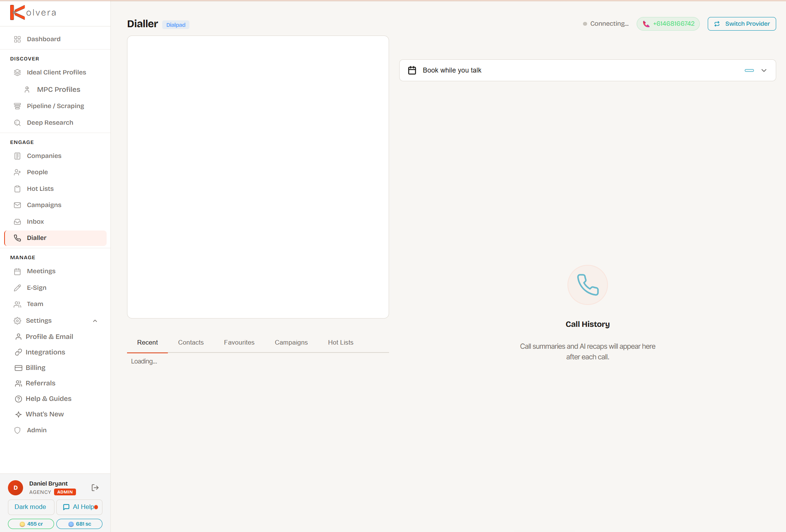Minimize the Book while you talk panel
The width and height of the screenshot is (786, 532).
click(x=749, y=70)
